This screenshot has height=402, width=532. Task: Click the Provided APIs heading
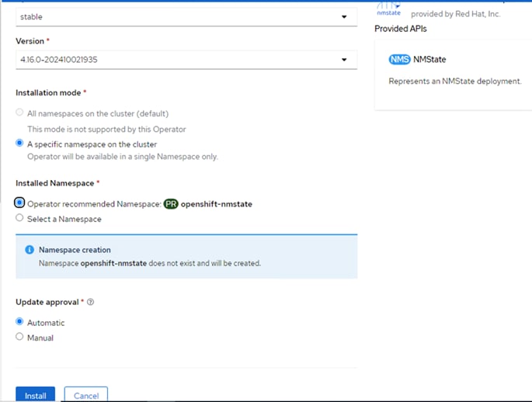coord(401,29)
